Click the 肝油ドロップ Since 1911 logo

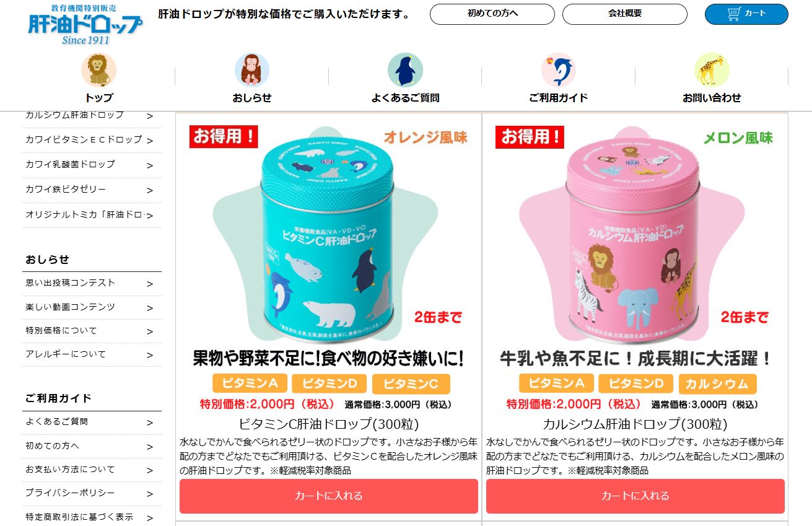click(x=85, y=24)
